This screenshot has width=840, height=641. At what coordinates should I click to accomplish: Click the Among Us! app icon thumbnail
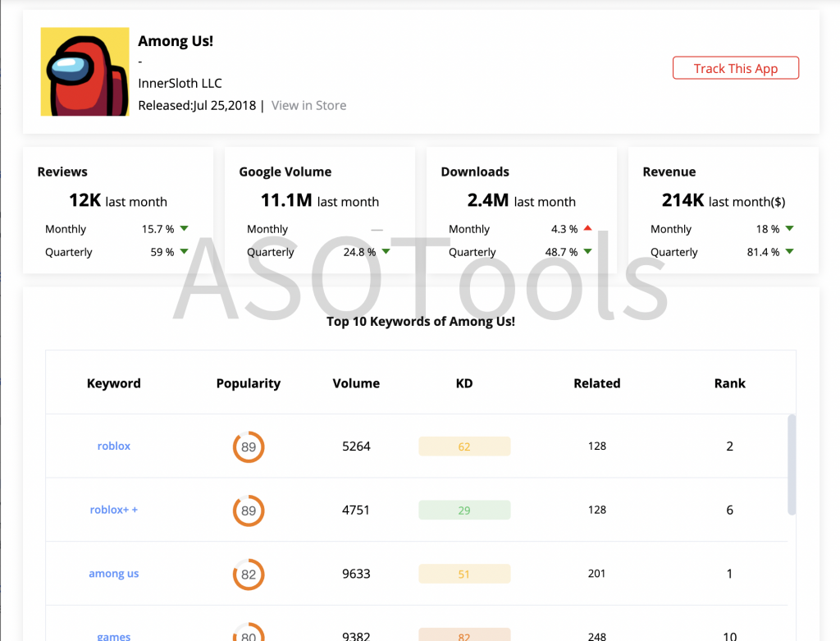(84, 72)
